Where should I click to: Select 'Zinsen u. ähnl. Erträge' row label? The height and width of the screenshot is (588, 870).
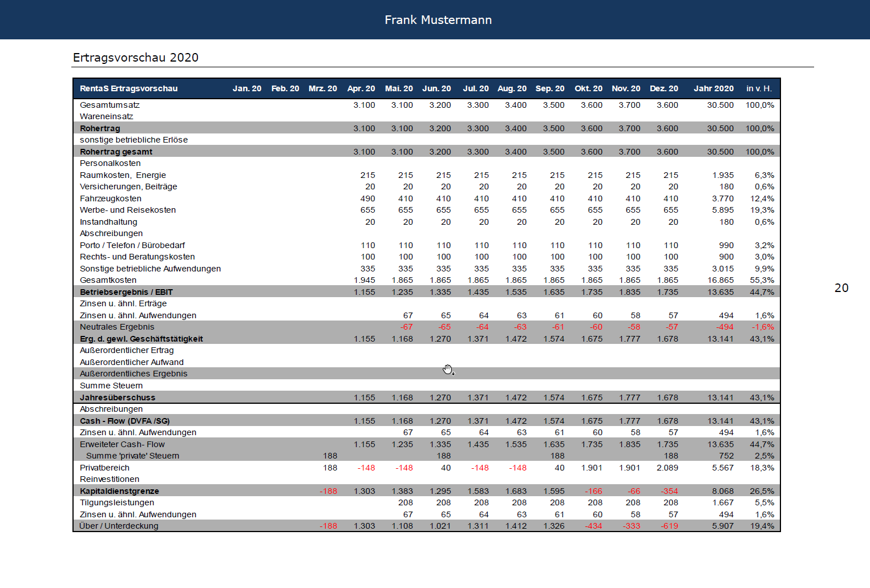pyautogui.click(x=123, y=303)
